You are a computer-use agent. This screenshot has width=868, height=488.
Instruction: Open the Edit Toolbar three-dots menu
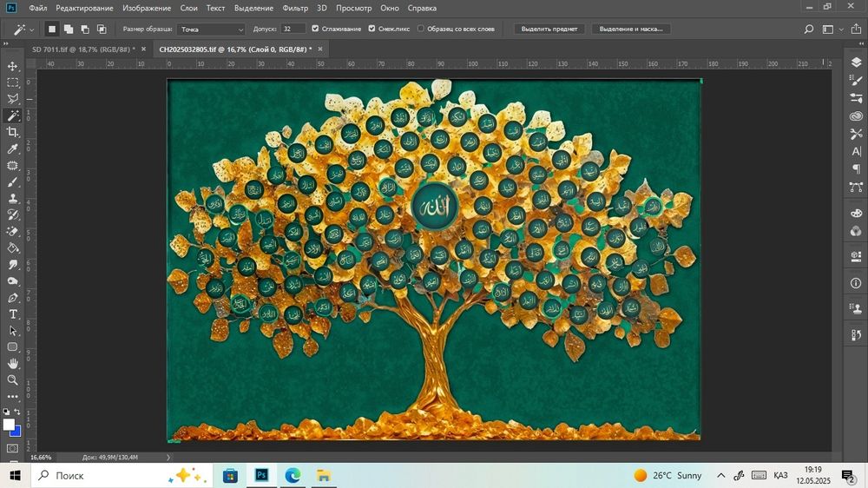[12, 397]
